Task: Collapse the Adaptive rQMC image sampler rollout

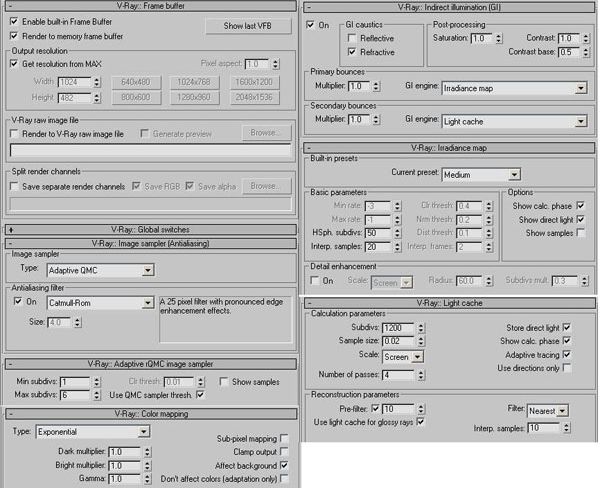Action: tap(151, 364)
